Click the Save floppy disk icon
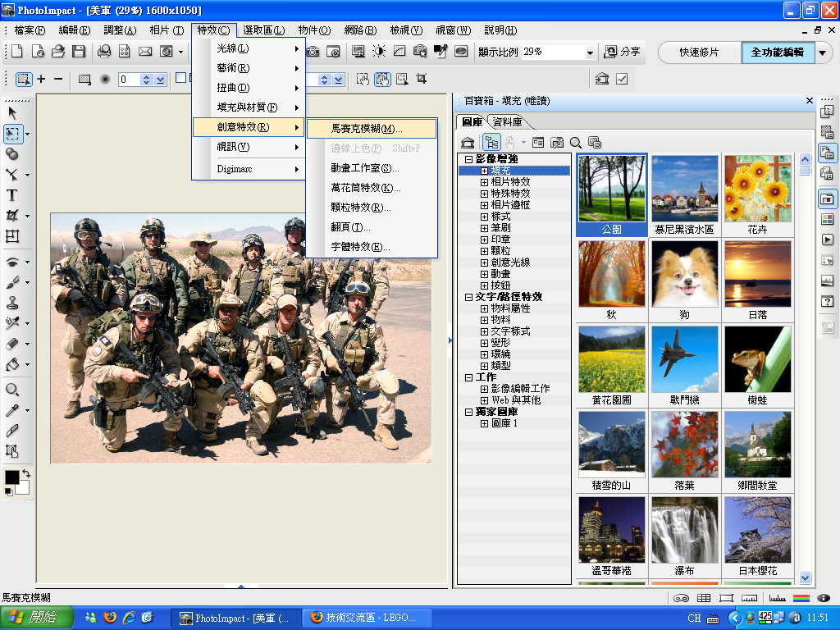This screenshot has height=630, width=840. 79,52
